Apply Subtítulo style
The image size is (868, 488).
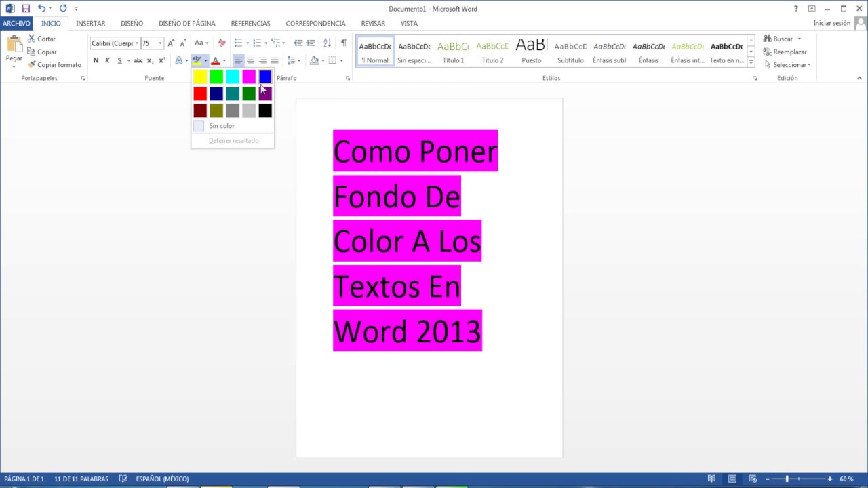point(570,52)
